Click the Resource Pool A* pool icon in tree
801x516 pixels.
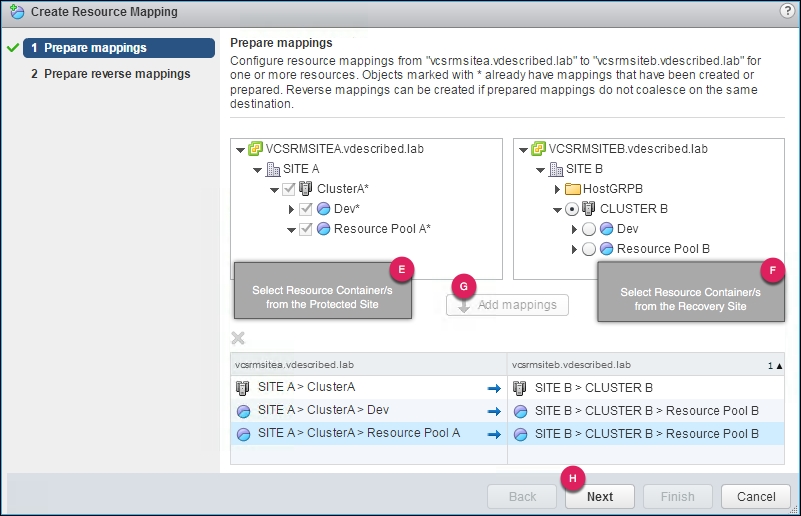[323, 228]
